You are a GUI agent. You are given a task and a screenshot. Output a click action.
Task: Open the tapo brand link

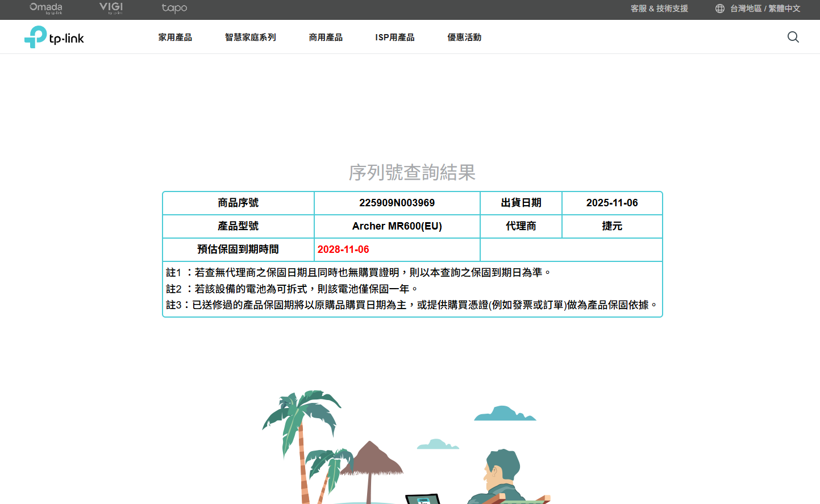174,8
